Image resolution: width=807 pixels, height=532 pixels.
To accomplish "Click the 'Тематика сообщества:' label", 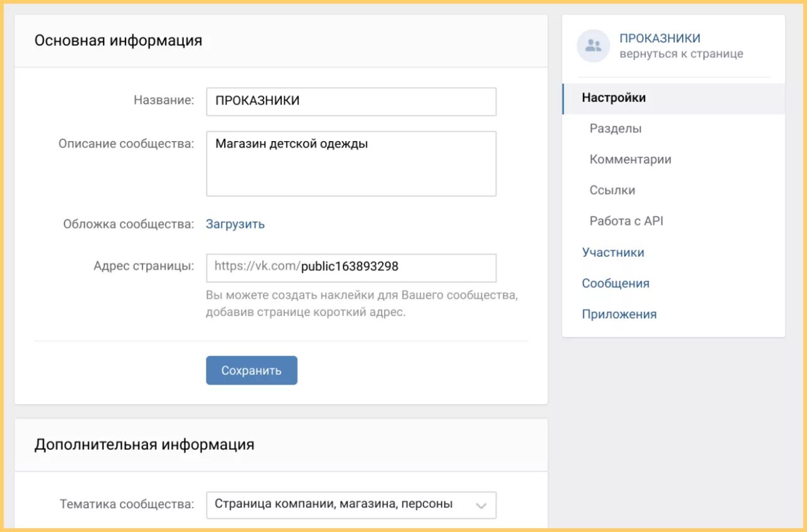I will point(127,504).
